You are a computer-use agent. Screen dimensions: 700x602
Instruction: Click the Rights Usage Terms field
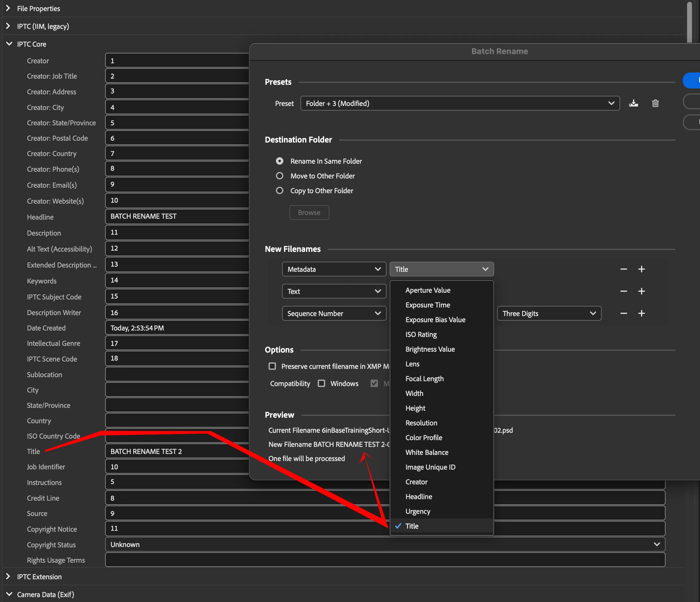[385, 560]
